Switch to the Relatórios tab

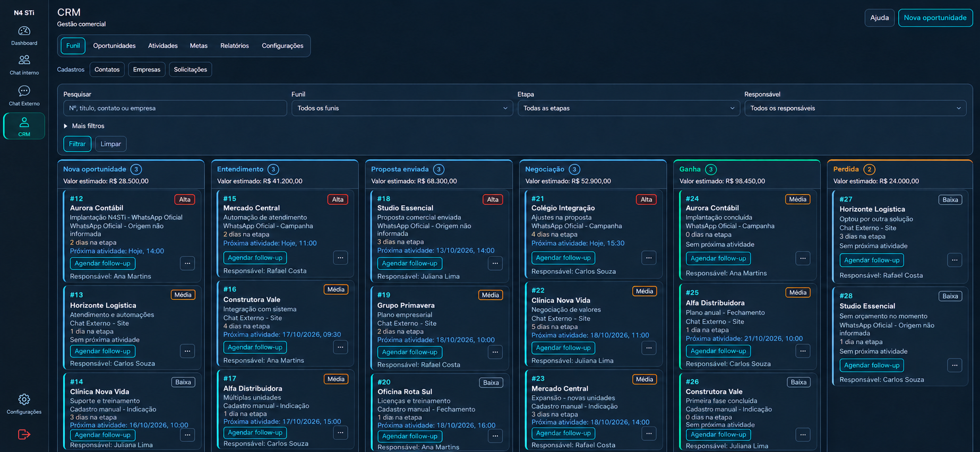pyautogui.click(x=235, y=46)
